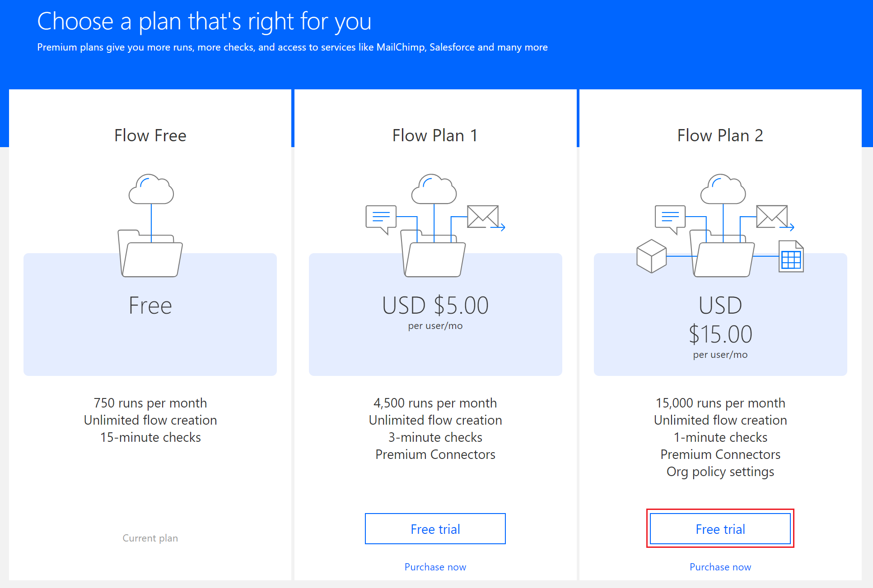Click the envelope icon in Flow Plan 2
873x588 pixels.
(772, 217)
